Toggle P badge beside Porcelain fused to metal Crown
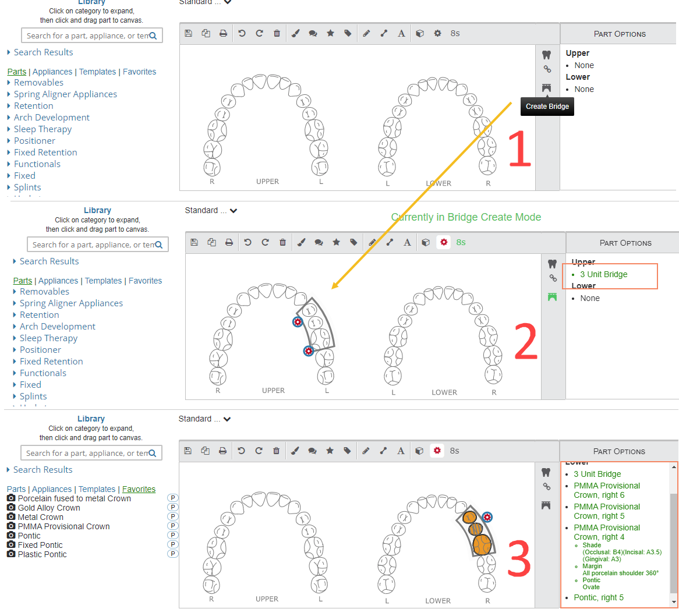The width and height of the screenshot is (679, 616). pos(172,498)
